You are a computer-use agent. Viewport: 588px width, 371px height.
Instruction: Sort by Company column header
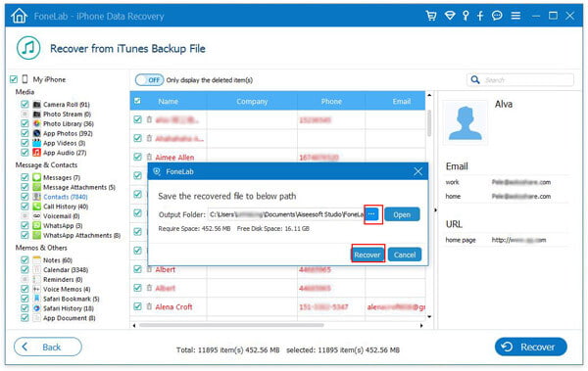point(252,101)
